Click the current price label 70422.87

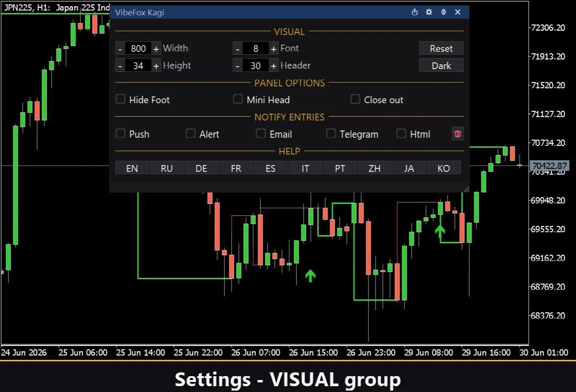point(550,166)
